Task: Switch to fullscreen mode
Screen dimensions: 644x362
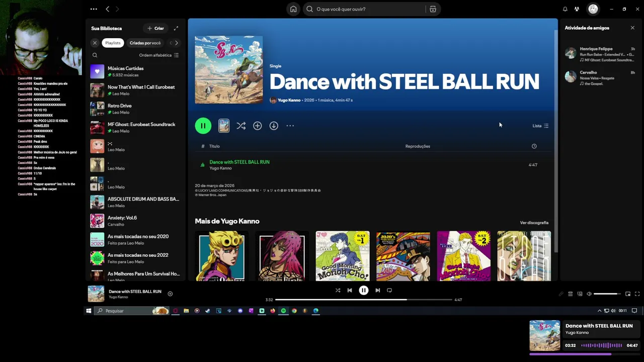Action: (x=637, y=294)
